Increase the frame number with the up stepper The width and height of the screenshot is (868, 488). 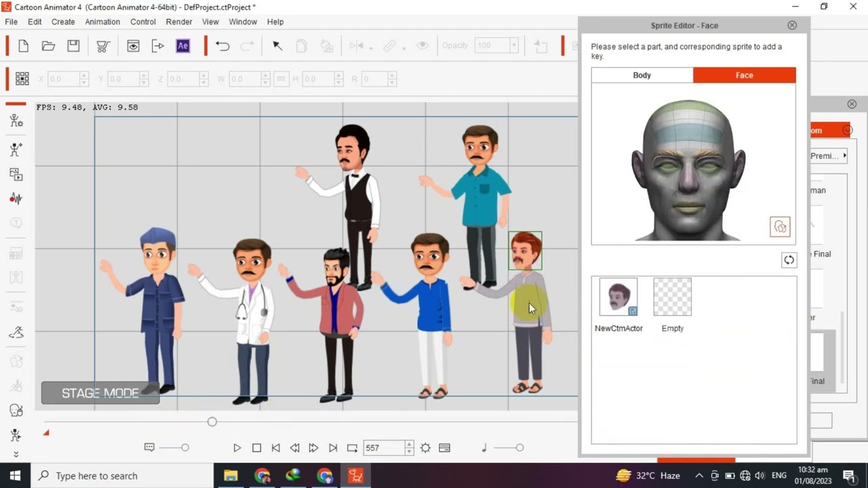409,445
